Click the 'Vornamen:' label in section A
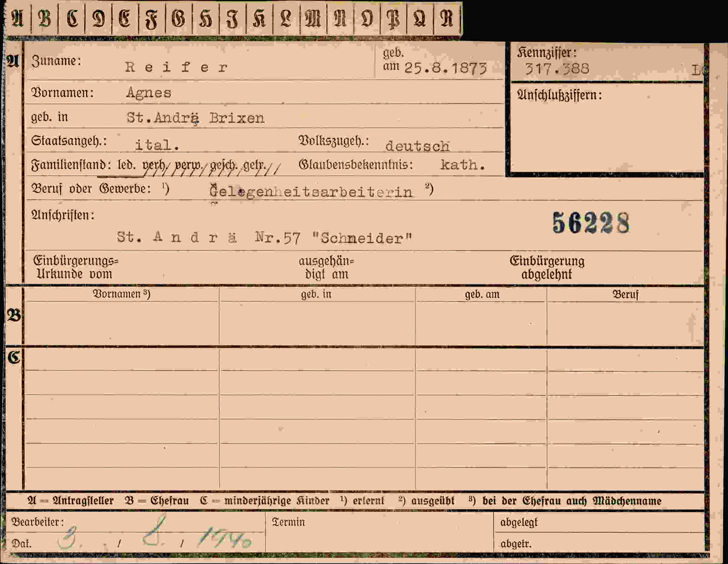728x564 pixels. coord(62,93)
